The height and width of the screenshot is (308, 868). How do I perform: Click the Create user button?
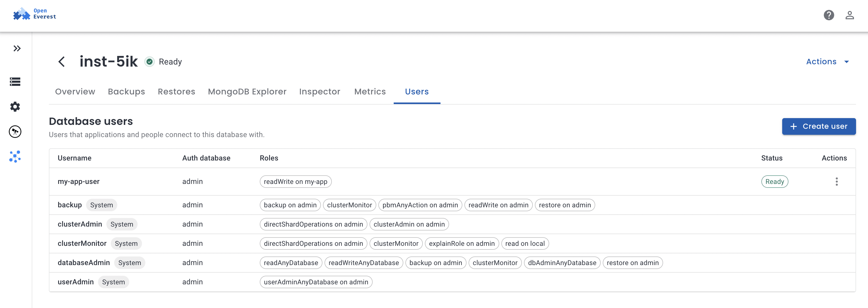pyautogui.click(x=819, y=126)
